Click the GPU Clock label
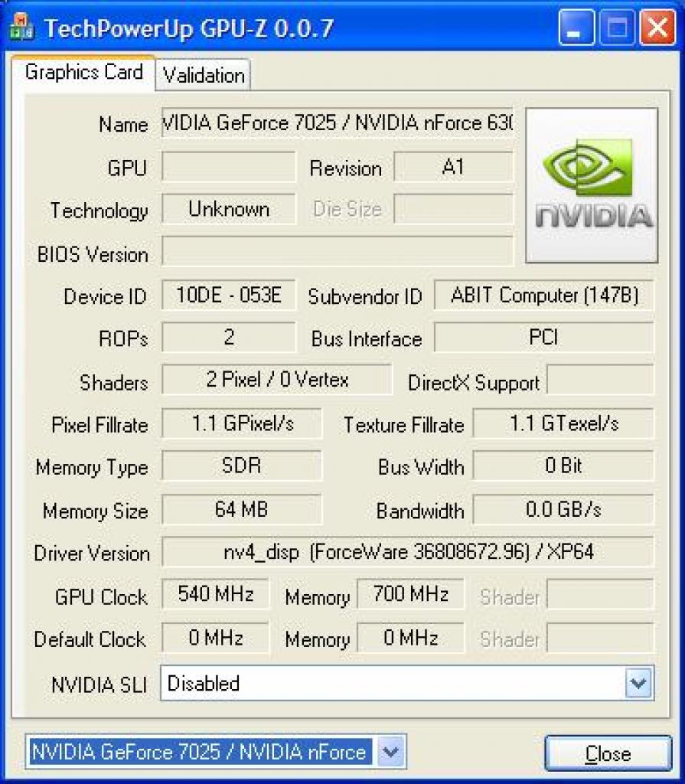 [x=102, y=597]
